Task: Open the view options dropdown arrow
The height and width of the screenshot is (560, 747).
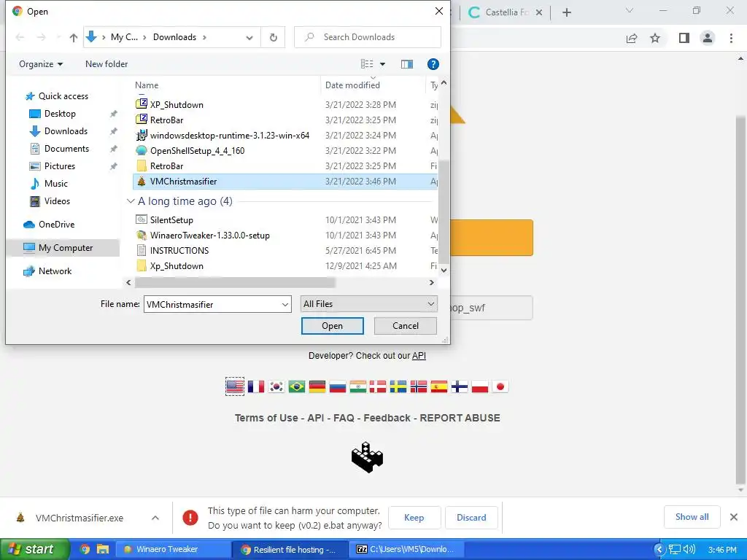Action: (x=382, y=64)
